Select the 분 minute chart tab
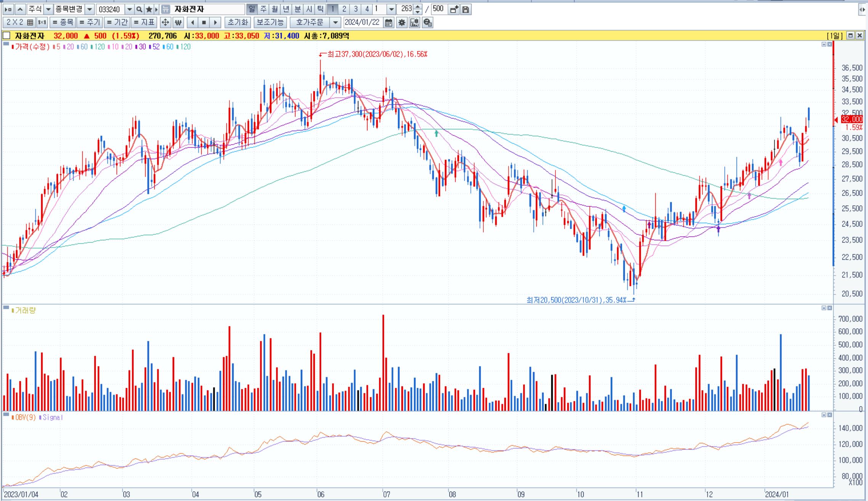This screenshot has height=501, width=868. [x=298, y=9]
